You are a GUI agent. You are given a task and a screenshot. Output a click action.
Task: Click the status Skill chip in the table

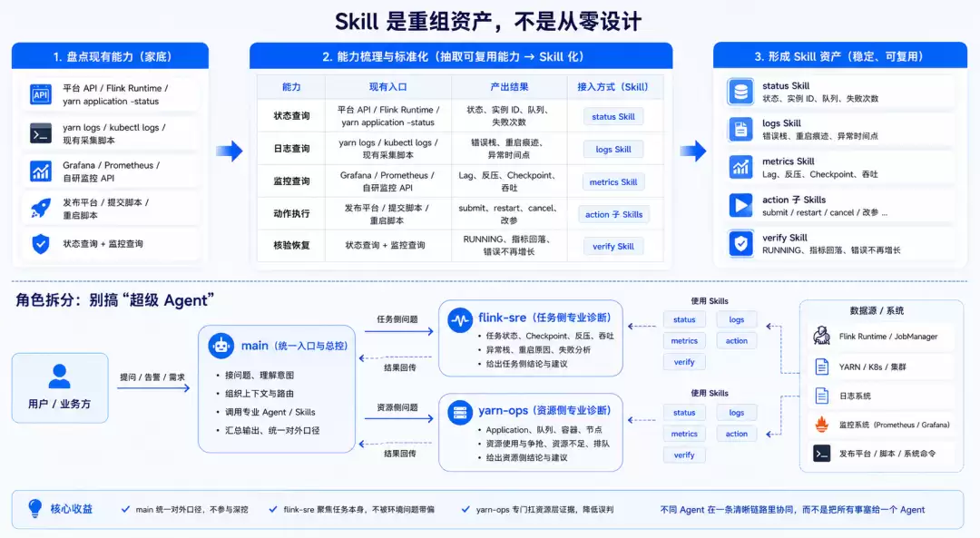coord(613,117)
